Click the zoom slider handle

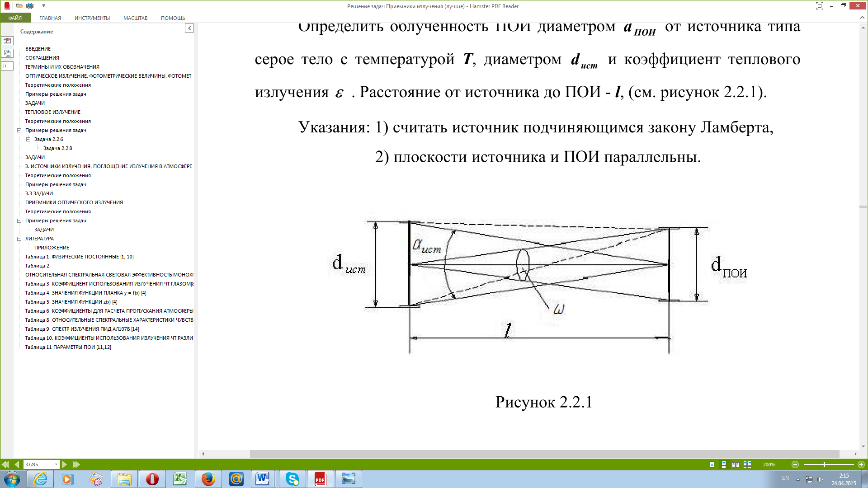click(824, 465)
